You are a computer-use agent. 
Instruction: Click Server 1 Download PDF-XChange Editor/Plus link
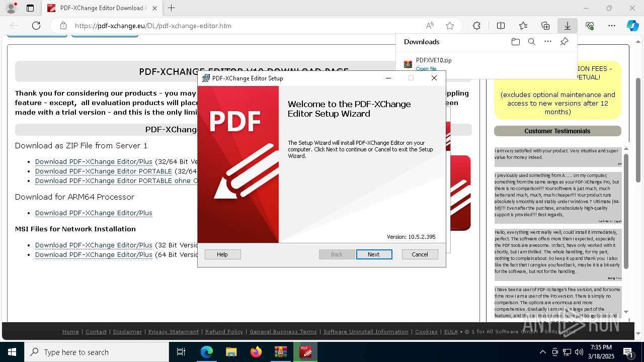pos(94,161)
